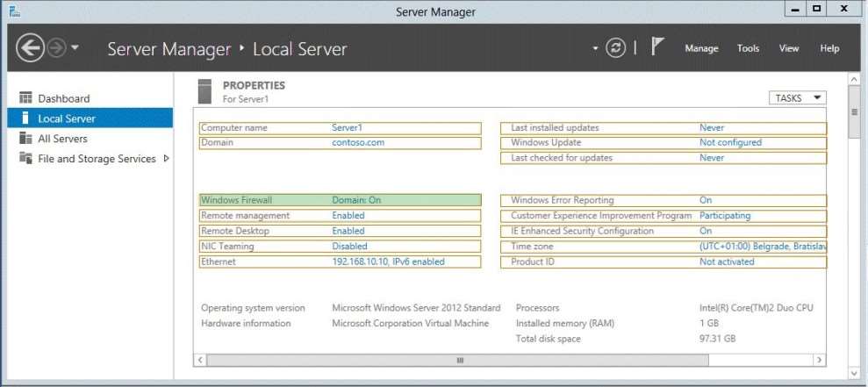868x387 pixels.
Task: Click the Ethernet 192.168.10.10 link
Action: coord(388,262)
